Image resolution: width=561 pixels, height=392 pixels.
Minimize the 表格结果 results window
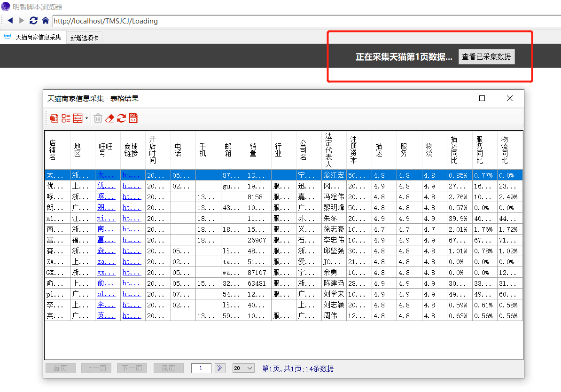tap(455, 98)
